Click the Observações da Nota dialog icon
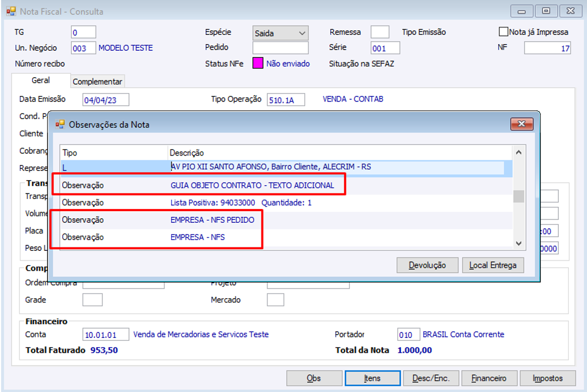Viewport: 587px width, 392px height. 60,125
